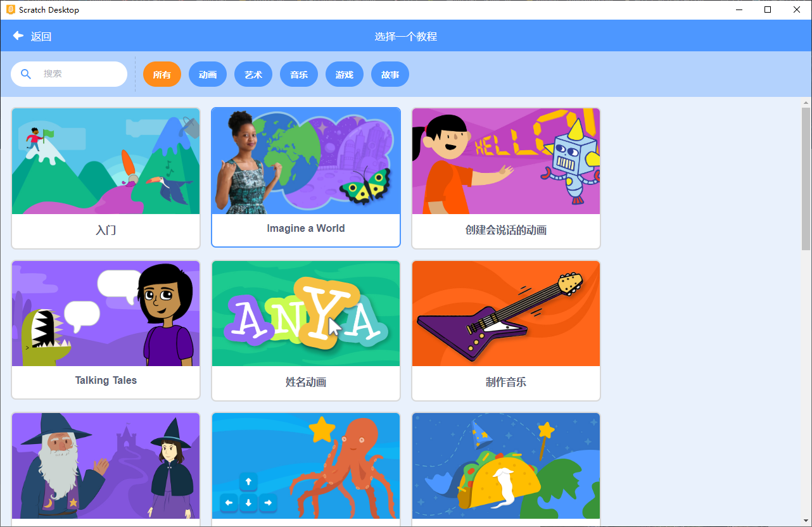Open the 制作音乐 guitar tutorial
The image size is (812, 527).
pos(506,331)
